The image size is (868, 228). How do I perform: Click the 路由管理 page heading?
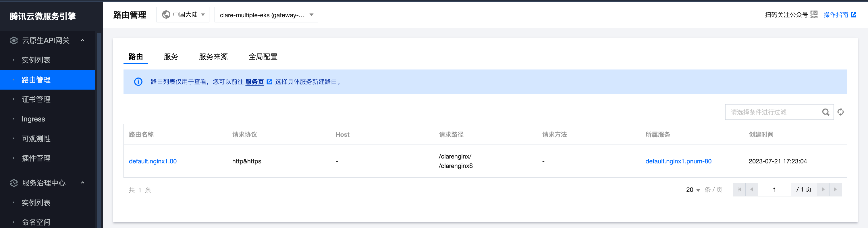tap(130, 15)
